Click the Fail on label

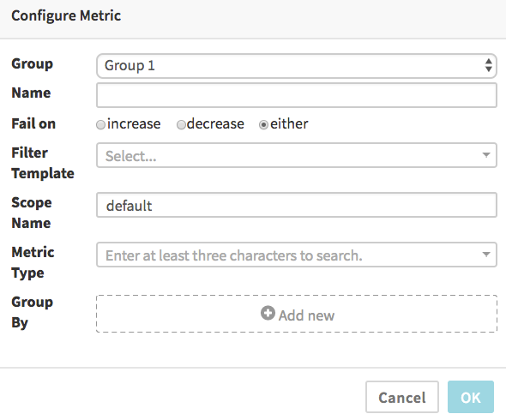point(33,123)
